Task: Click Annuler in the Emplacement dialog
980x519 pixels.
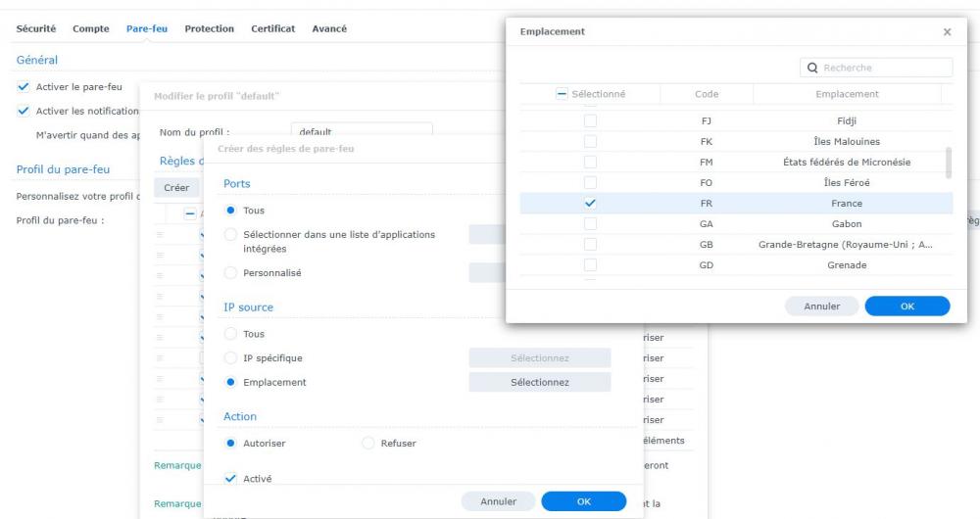Action: click(821, 307)
